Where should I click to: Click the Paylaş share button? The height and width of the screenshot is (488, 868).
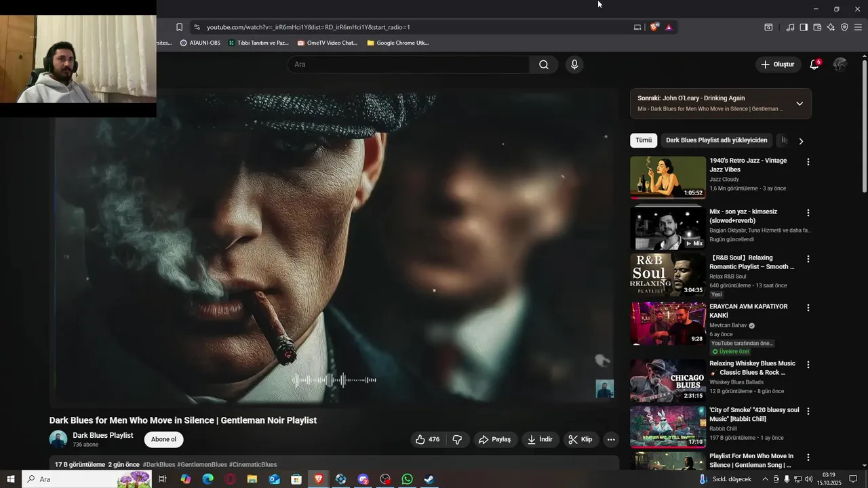(x=494, y=439)
